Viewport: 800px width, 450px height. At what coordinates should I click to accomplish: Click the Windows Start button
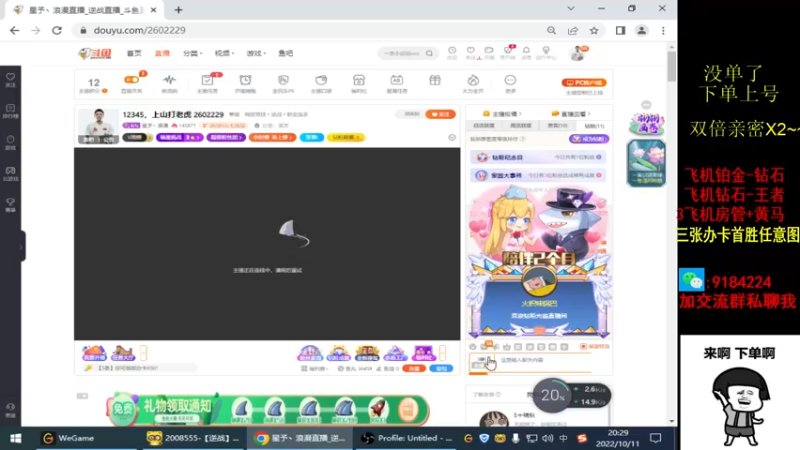[15, 438]
